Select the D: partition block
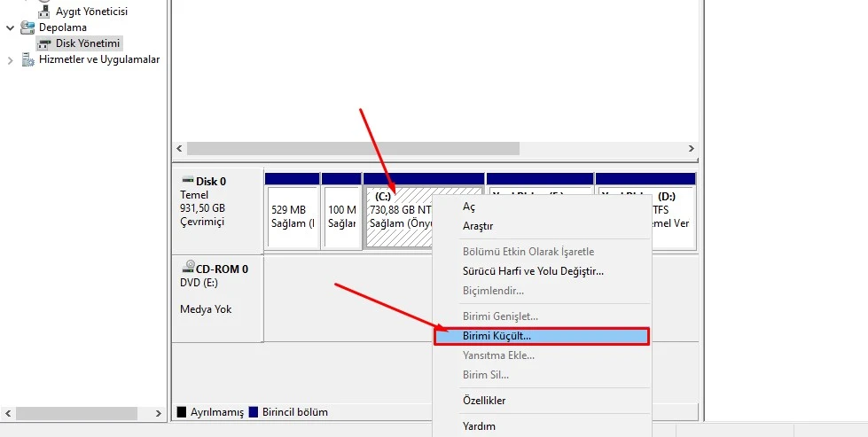 point(673,217)
